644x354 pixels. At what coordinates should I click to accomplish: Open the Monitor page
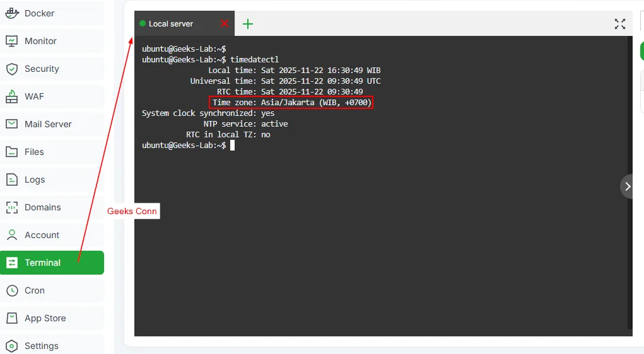point(52,41)
